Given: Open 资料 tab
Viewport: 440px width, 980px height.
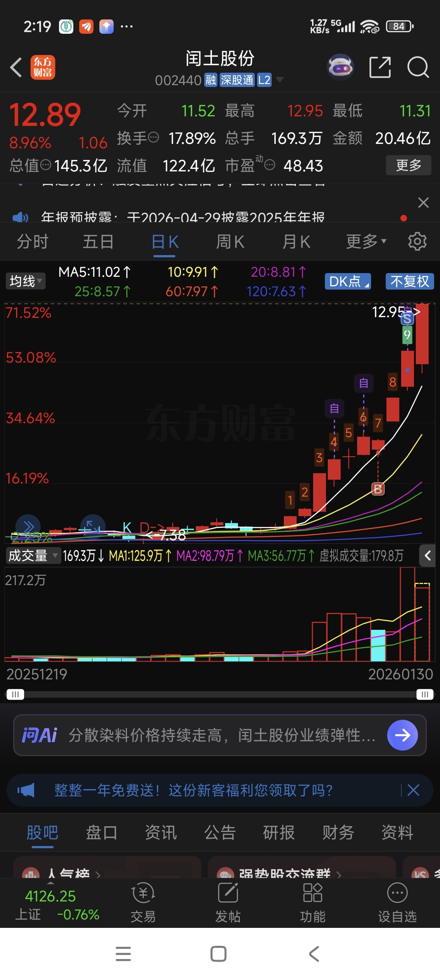Looking at the screenshot, I should tap(397, 832).
